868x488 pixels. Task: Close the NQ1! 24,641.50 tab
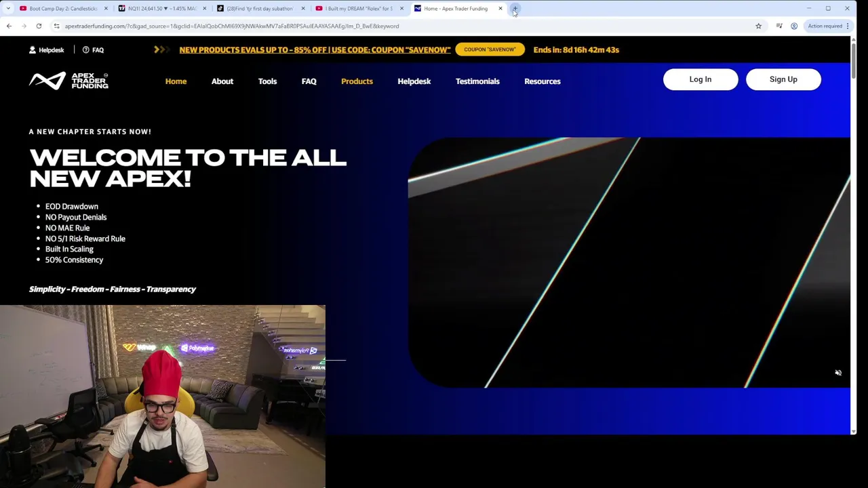click(x=203, y=9)
